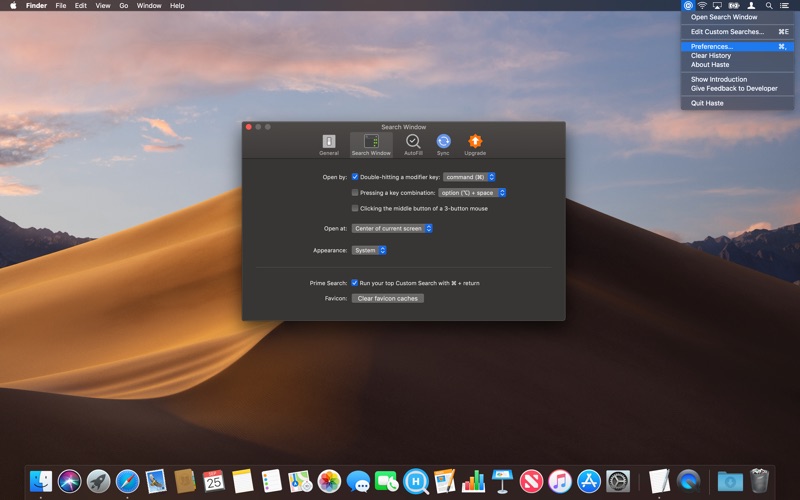
Task: Open Numbers chart icon in dock
Action: coord(473,481)
